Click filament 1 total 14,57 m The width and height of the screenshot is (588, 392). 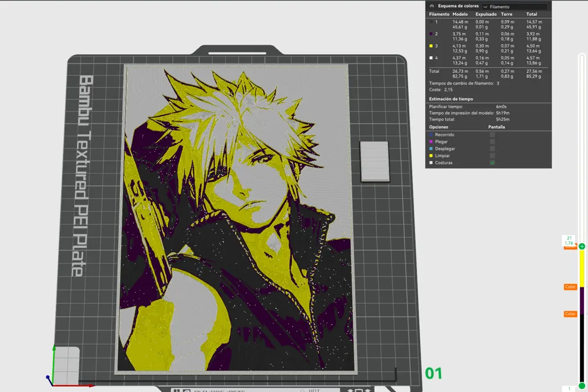(x=534, y=22)
